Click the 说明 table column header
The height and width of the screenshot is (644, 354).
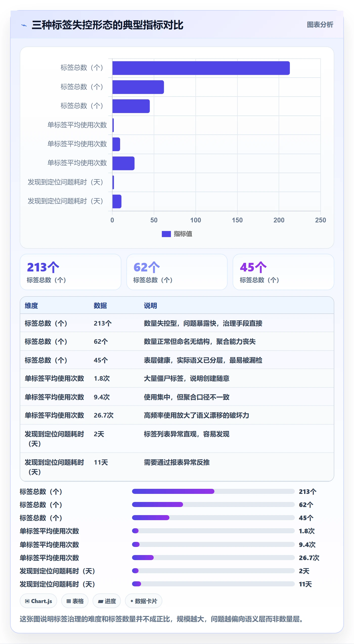(150, 306)
